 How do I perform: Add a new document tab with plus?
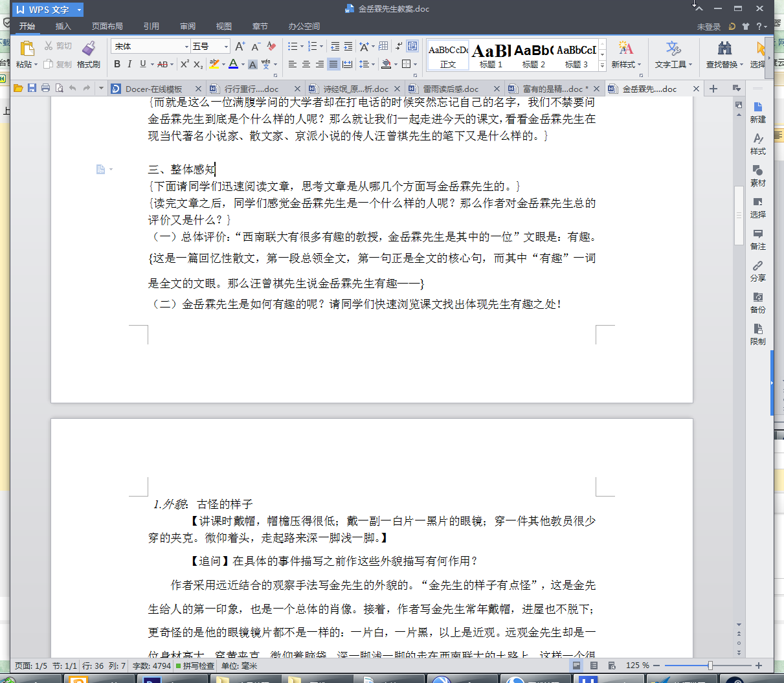[713, 89]
